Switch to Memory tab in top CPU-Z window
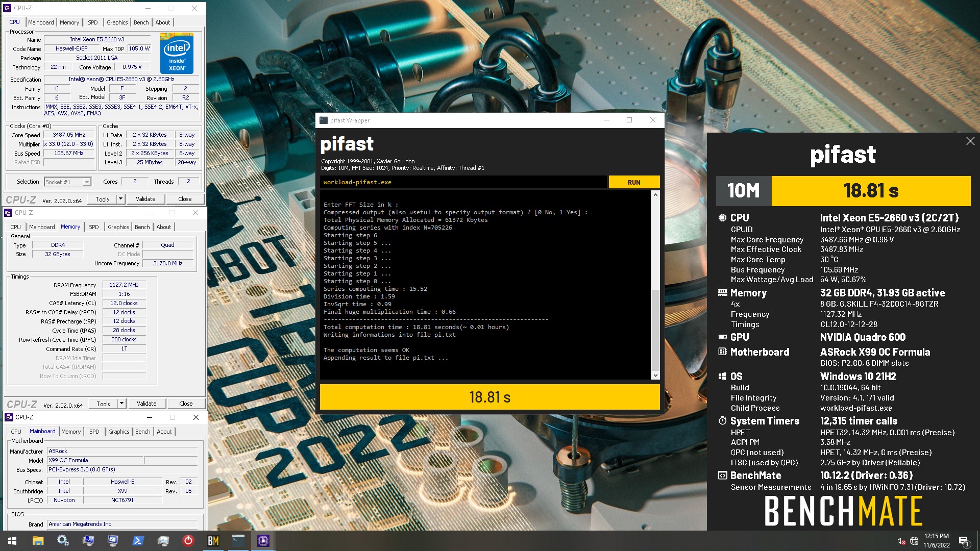Screen dimensions: 980x551 [69, 22]
